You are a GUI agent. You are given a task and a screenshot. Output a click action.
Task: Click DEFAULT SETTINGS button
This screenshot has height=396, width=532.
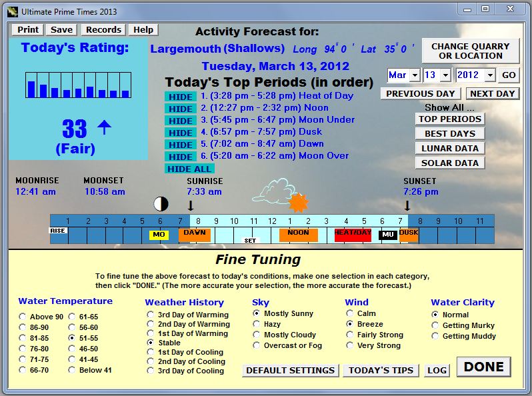[x=291, y=370]
